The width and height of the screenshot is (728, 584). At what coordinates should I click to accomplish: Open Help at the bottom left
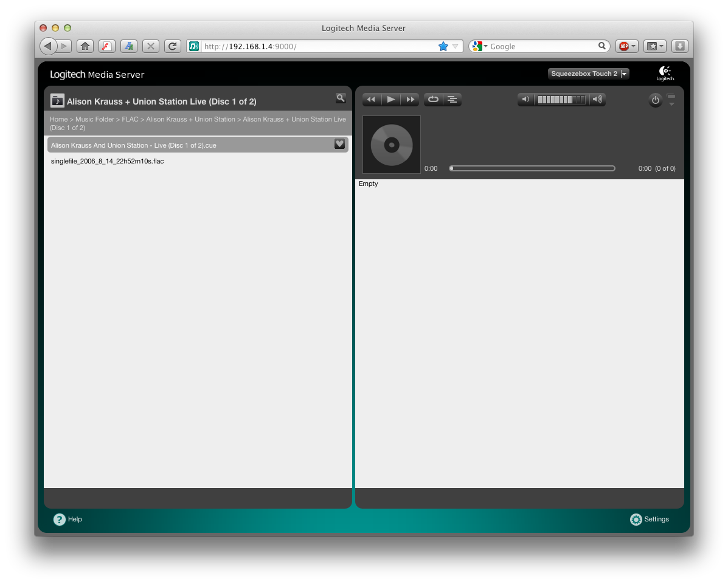[x=68, y=520]
